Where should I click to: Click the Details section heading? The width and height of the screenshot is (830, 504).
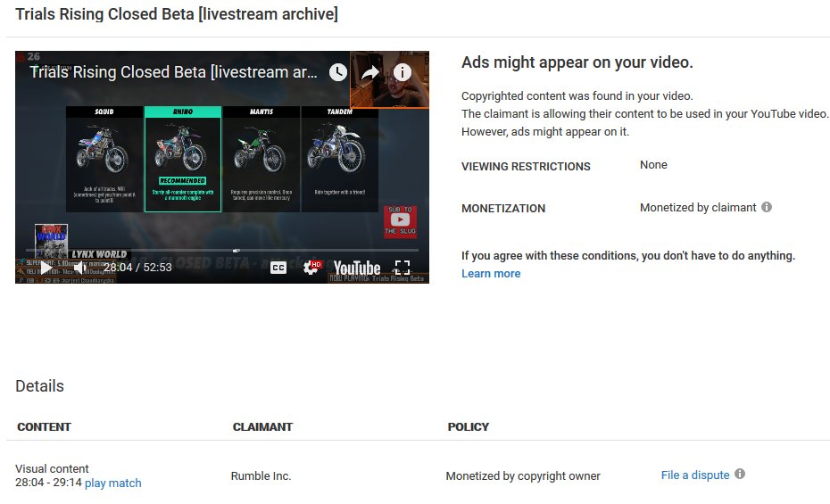[x=39, y=386]
